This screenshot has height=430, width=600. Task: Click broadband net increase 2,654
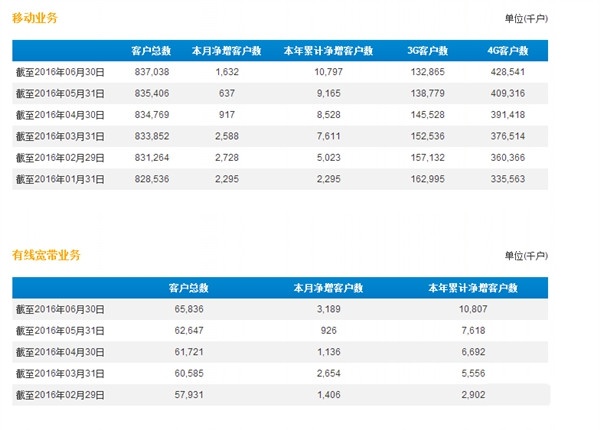pos(329,373)
